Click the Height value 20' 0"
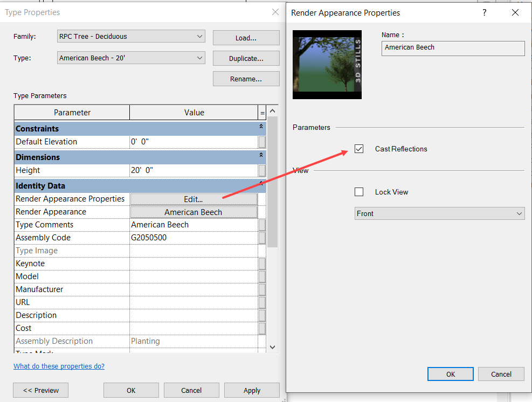532x402 pixels. [194, 170]
